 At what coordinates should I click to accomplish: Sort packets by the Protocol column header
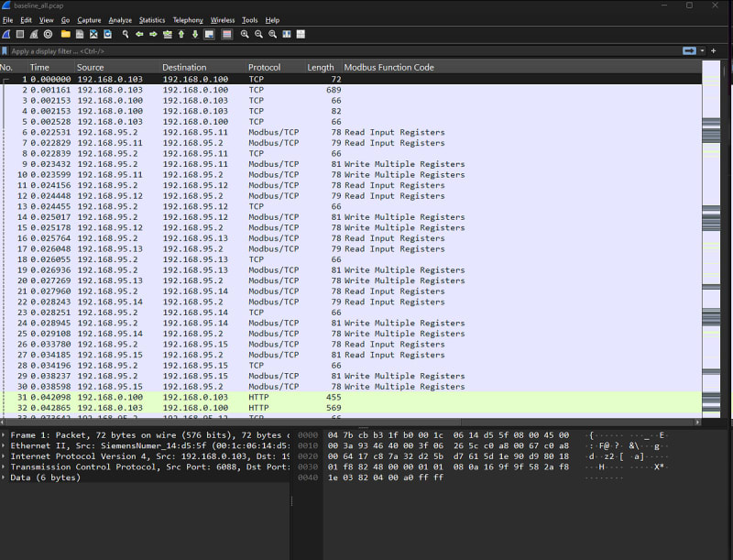264,68
